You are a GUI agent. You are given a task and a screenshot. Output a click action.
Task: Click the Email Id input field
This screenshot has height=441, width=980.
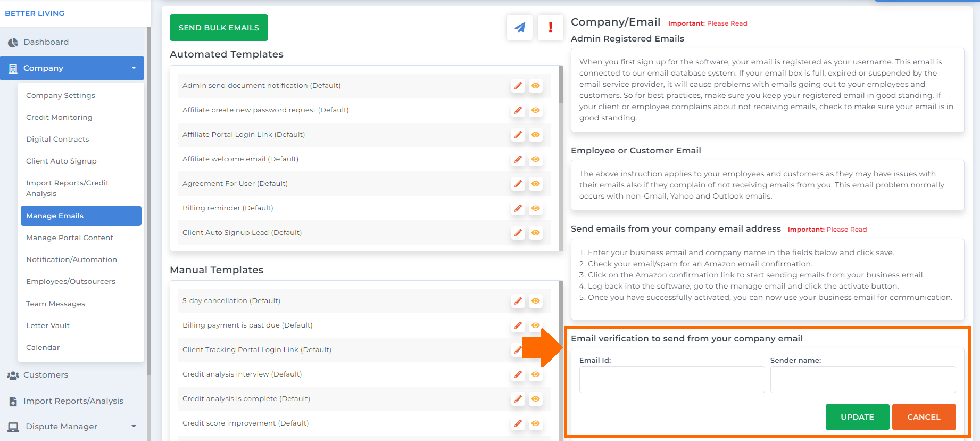pos(672,380)
